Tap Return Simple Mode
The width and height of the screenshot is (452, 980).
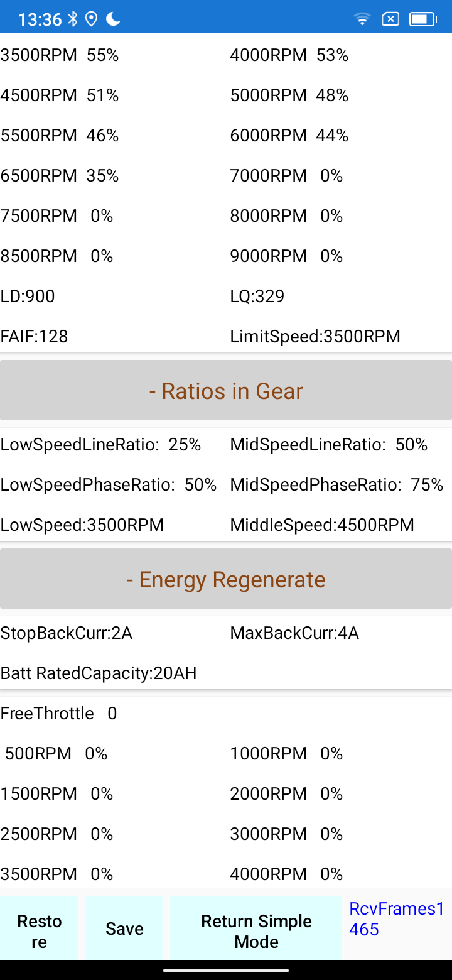(x=256, y=931)
